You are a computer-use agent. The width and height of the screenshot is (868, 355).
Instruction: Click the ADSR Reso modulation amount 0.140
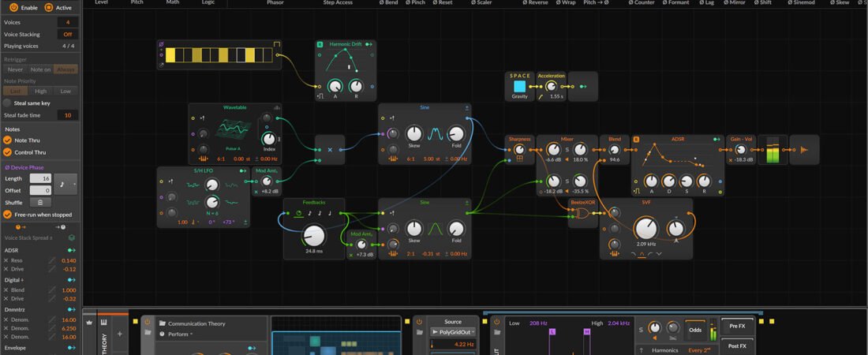69,260
